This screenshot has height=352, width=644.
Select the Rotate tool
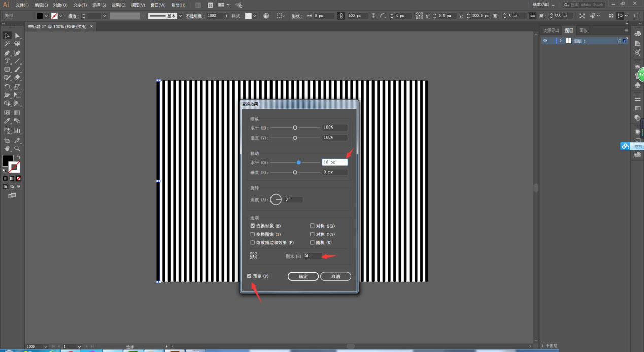[7, 87]
